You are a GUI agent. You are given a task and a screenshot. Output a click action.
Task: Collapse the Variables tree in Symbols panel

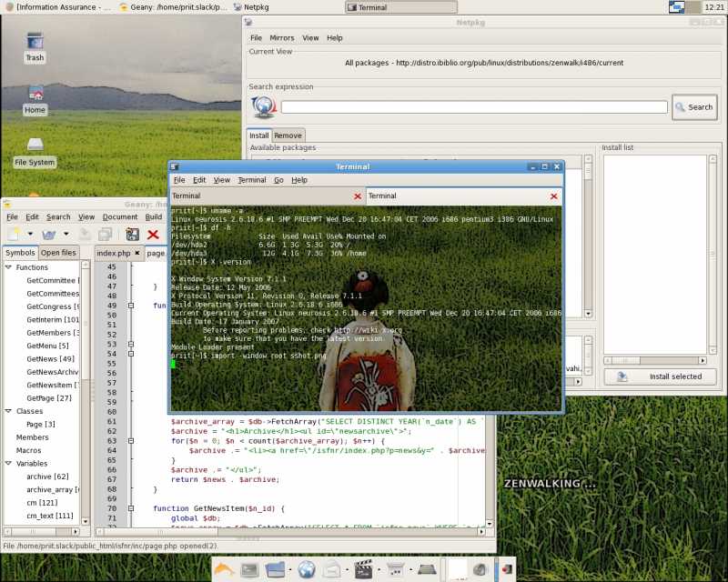pyautogui.click(x=8, y=463)
